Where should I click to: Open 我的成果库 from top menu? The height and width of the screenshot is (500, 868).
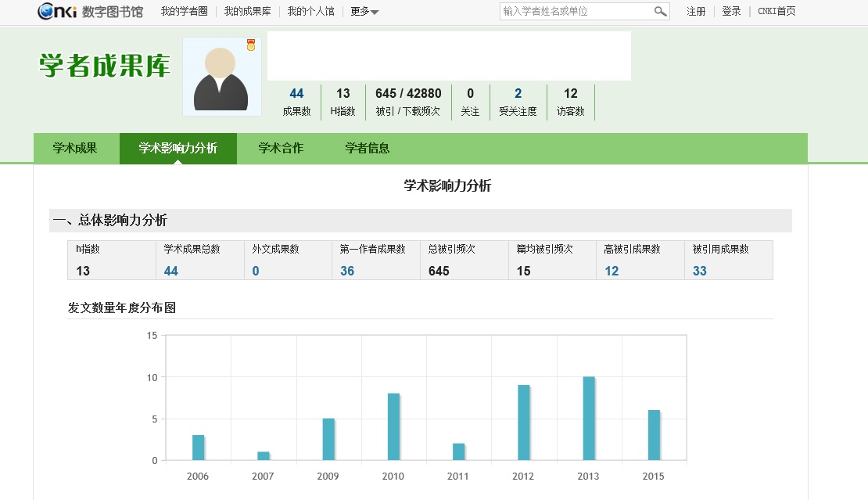click(x=247, y=12)
